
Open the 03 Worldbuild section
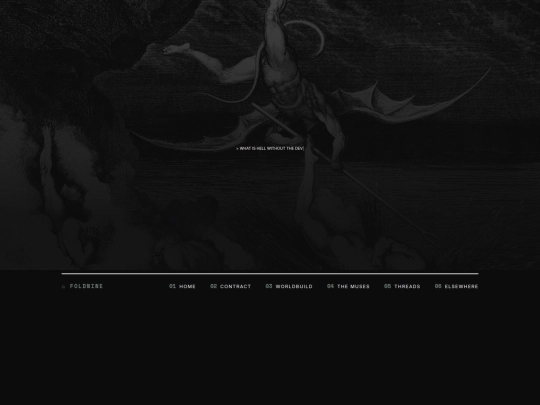coord(289,286)
